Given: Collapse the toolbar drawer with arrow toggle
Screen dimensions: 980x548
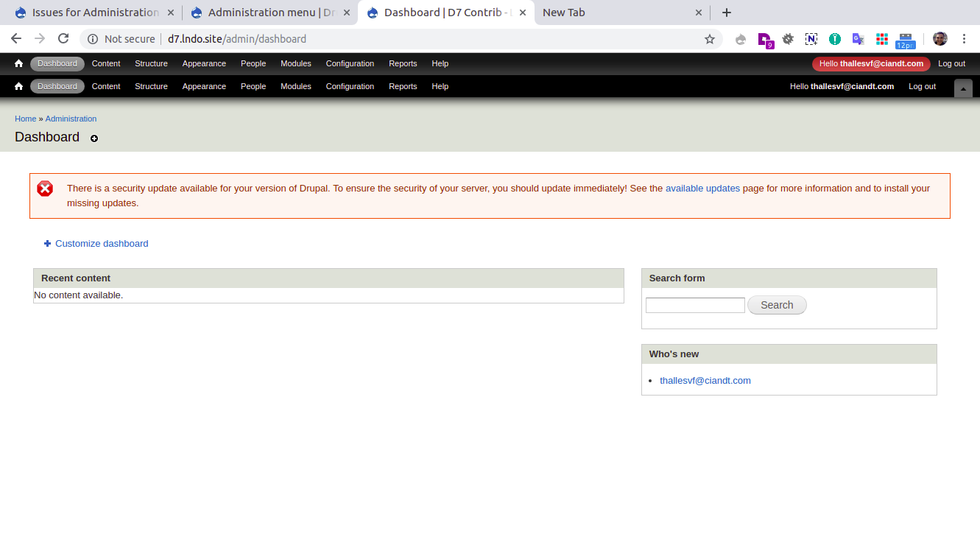Looking at the screenshot, I should [962, 88].
